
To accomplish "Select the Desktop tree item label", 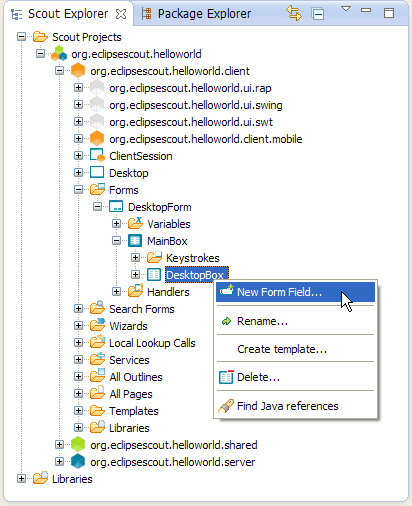I will click(129, 173).
